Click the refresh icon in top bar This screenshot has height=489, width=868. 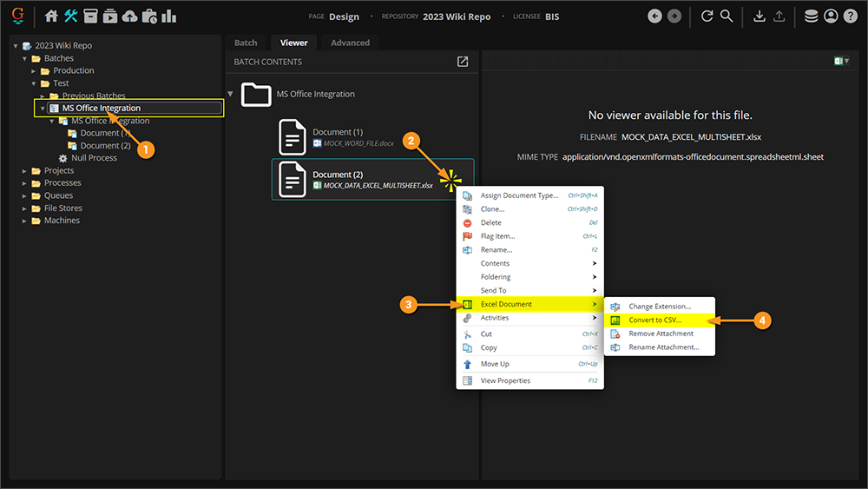point(707,17)
